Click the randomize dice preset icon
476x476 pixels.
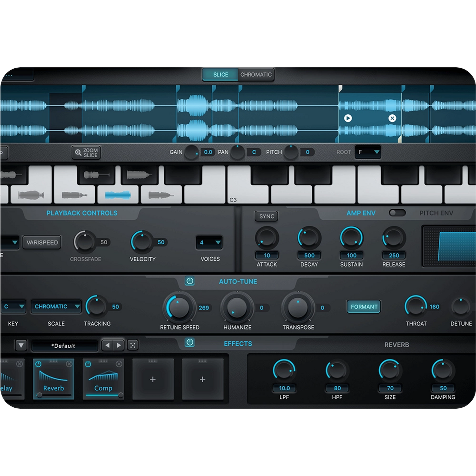pos(133,345)
